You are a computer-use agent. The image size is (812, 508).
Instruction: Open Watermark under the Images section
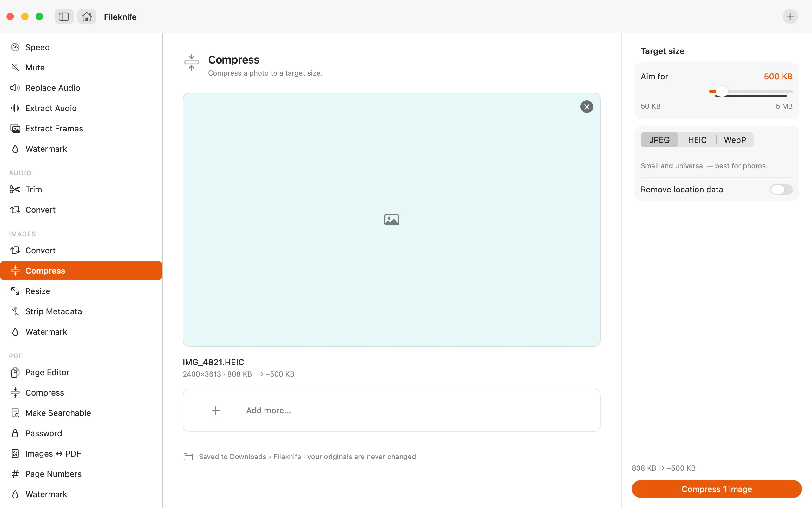81,332
